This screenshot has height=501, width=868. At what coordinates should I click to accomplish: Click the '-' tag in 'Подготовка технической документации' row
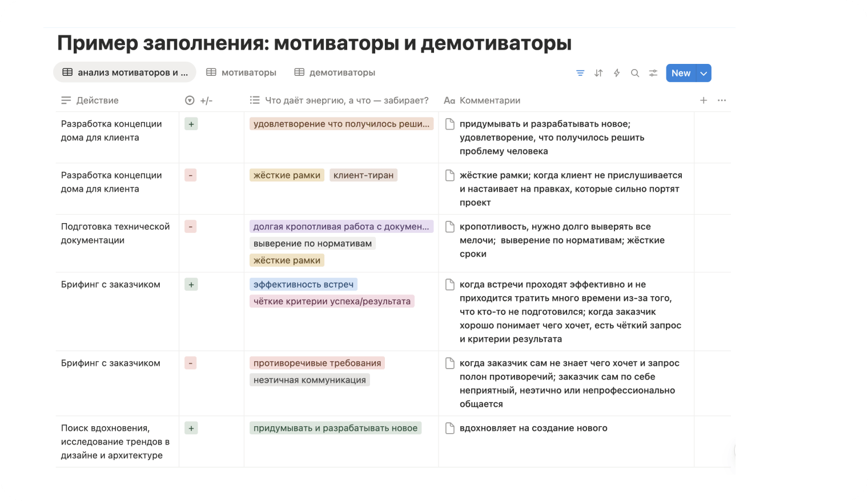191,227
